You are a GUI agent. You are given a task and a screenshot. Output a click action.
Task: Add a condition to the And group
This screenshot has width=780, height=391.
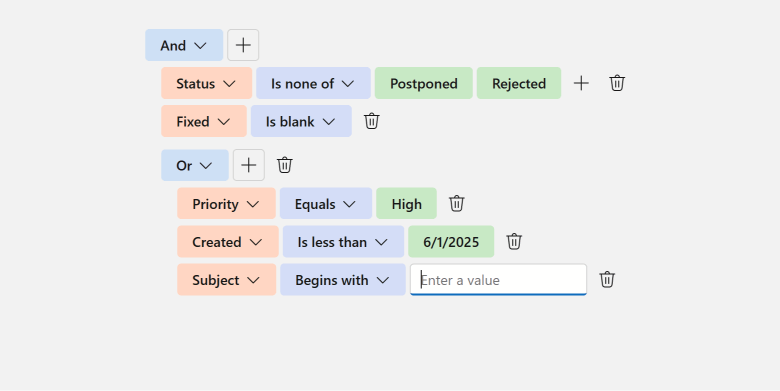(243, 45)
